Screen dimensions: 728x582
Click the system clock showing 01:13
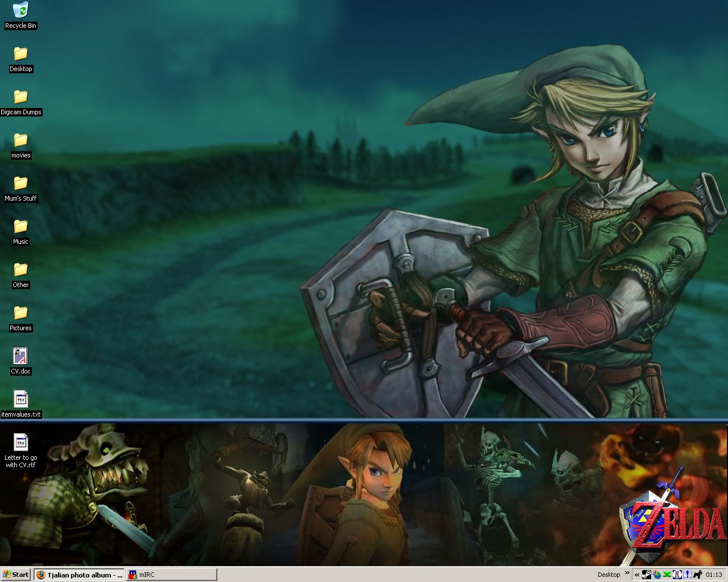[x=714, y=575]
